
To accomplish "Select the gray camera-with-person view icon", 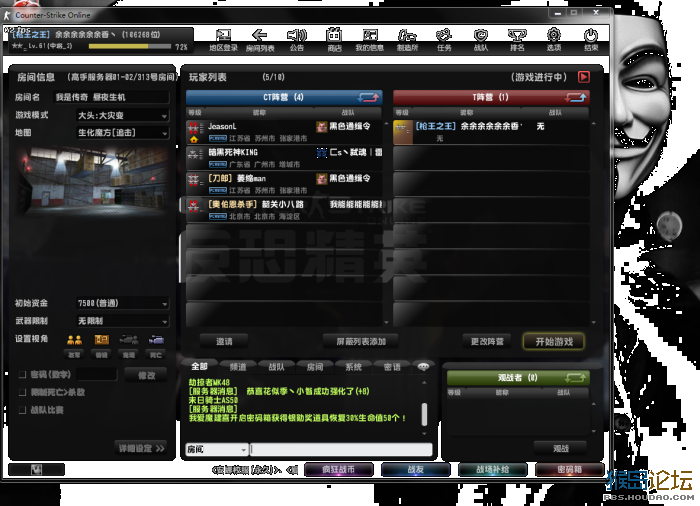I will coord(129,340).
